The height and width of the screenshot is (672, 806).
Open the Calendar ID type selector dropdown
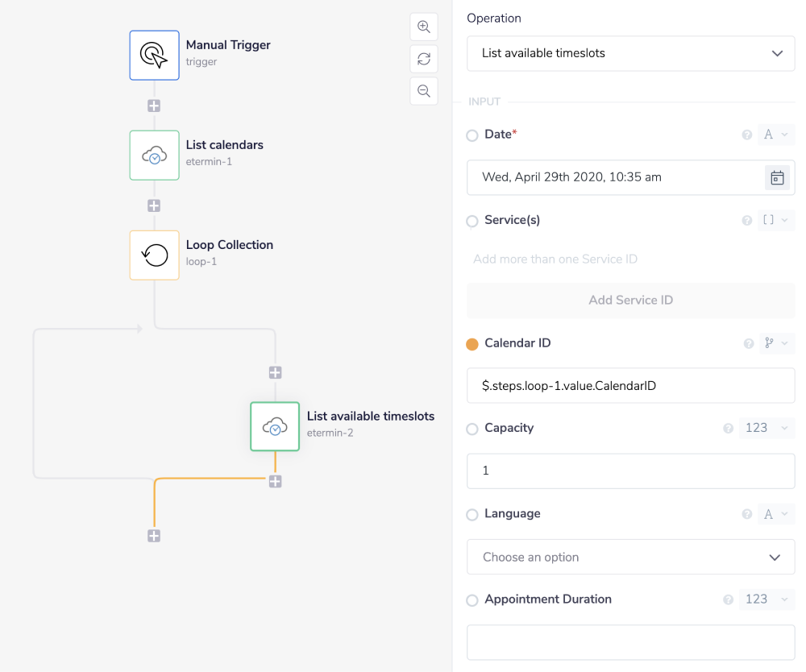[x=777, y=343]
